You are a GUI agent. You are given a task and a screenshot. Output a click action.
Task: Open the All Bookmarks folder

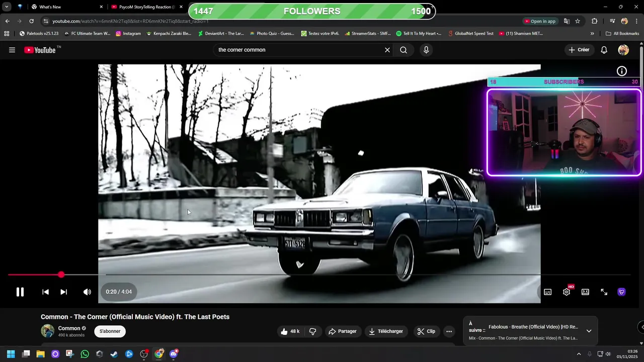coord(622,34)
